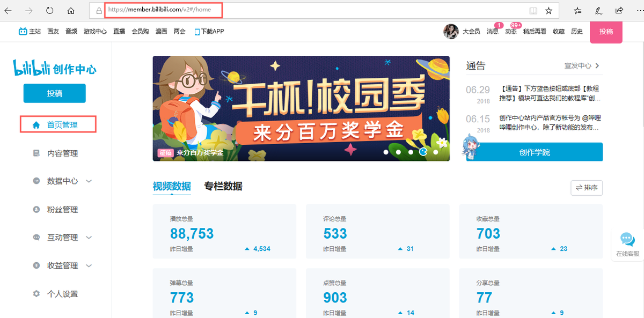644x318 pixels.
Task: Click the pink 投稿 button
Action: tap(606, 32)
